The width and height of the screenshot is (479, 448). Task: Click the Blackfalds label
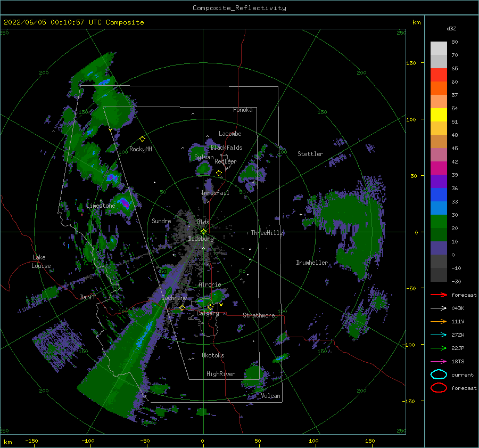[x=226, y=148]
